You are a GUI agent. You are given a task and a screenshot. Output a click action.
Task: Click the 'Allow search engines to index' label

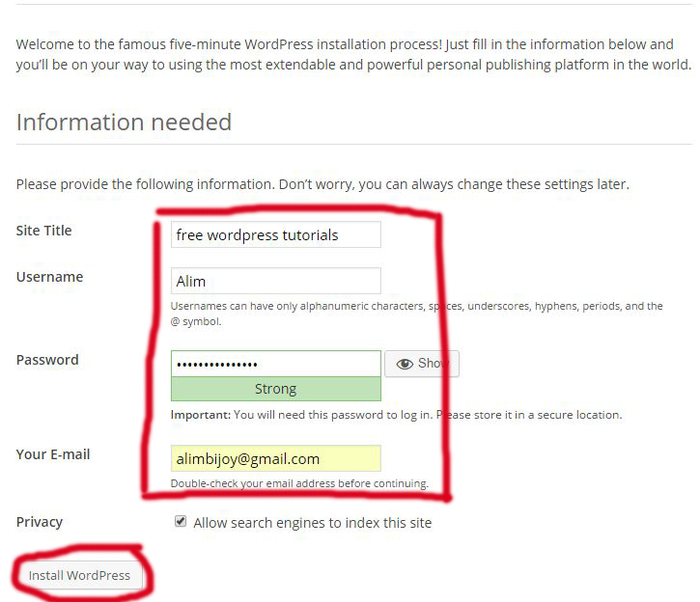[x=312, y=523]
